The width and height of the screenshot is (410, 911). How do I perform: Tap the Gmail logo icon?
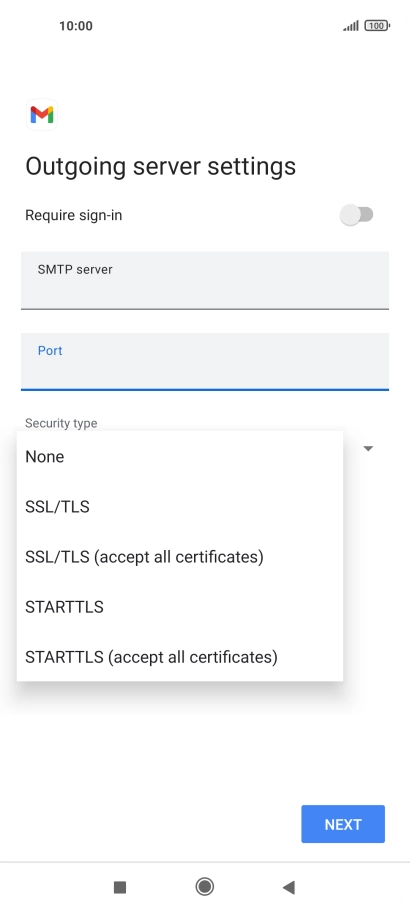[42, 114]
